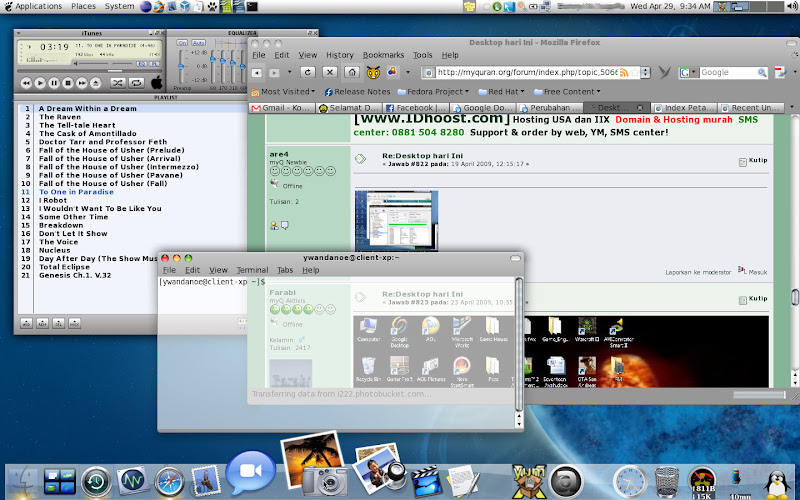Open search engine selector dropdown
This screenshot has height=500, width=800.
[x=688, y=73]
